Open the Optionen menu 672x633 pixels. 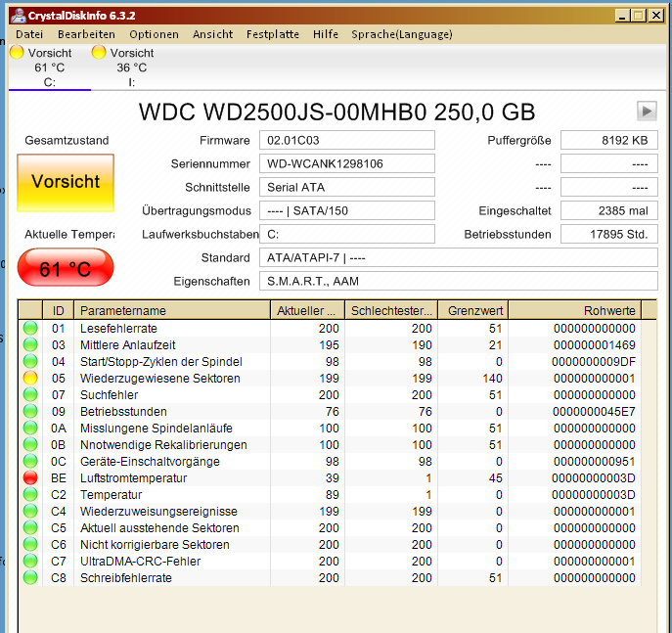[x=154, y=34]
